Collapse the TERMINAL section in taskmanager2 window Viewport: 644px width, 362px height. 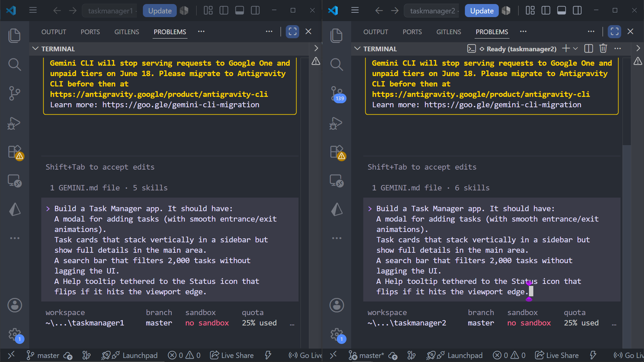coord(357,49)
